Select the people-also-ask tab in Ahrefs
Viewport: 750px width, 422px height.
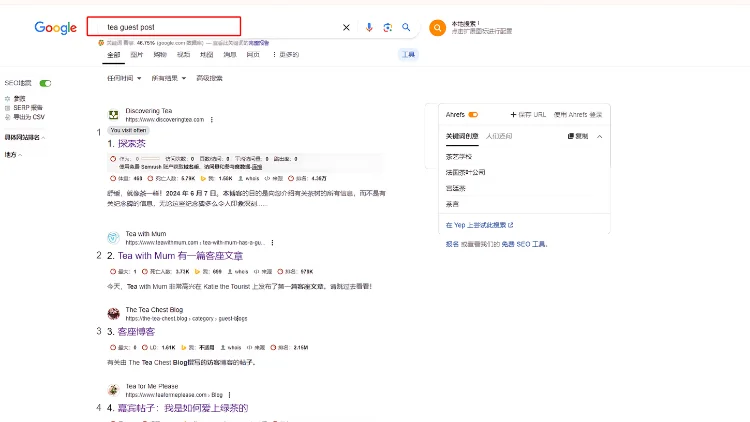(499, 136)
